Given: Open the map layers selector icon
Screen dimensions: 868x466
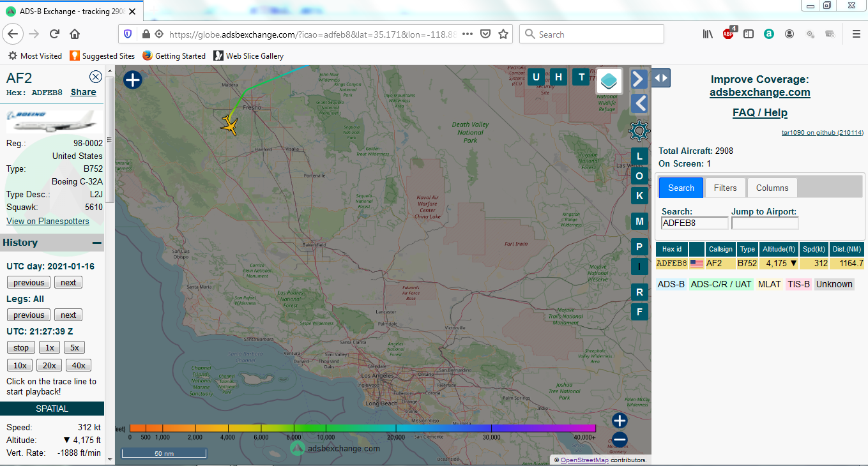Looking at the screenshot, I should click(x=609, y=80).
